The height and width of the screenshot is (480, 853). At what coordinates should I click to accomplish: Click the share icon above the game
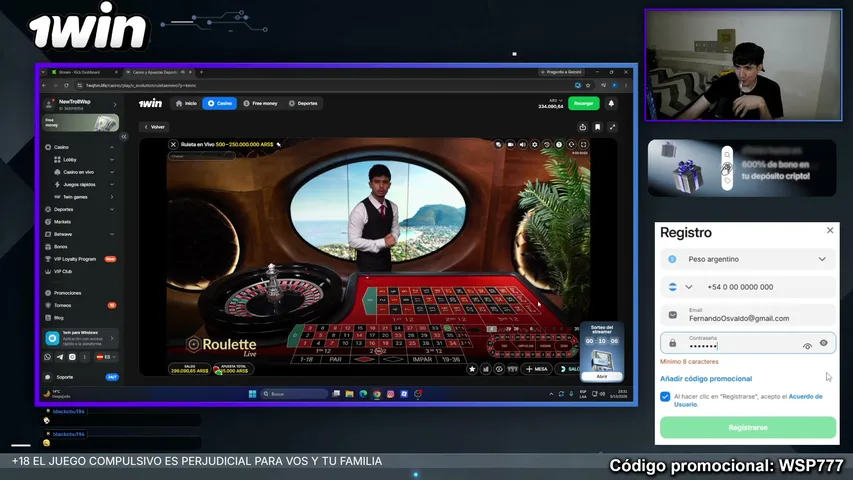(x=583, y=127)
